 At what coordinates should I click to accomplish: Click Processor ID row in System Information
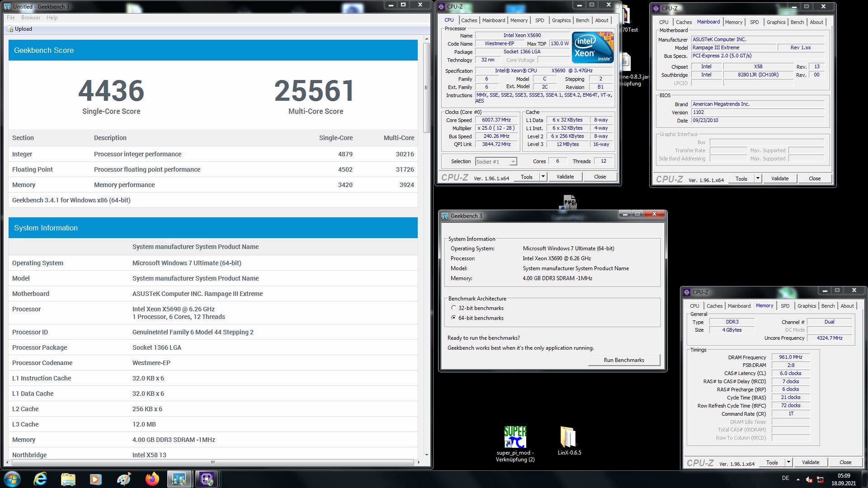tap(213, 332)
